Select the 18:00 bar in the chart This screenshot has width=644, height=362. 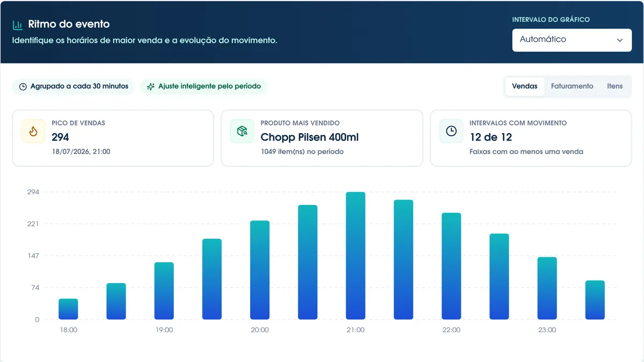68,309
